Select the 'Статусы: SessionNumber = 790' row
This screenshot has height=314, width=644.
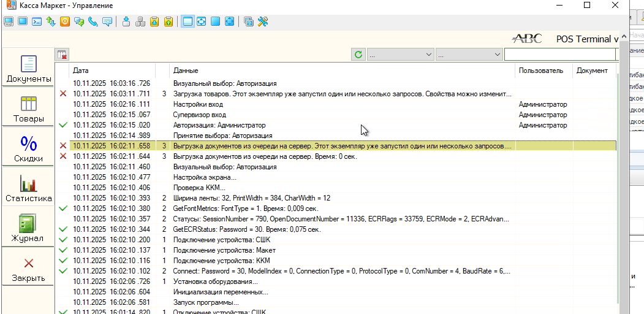336,219
